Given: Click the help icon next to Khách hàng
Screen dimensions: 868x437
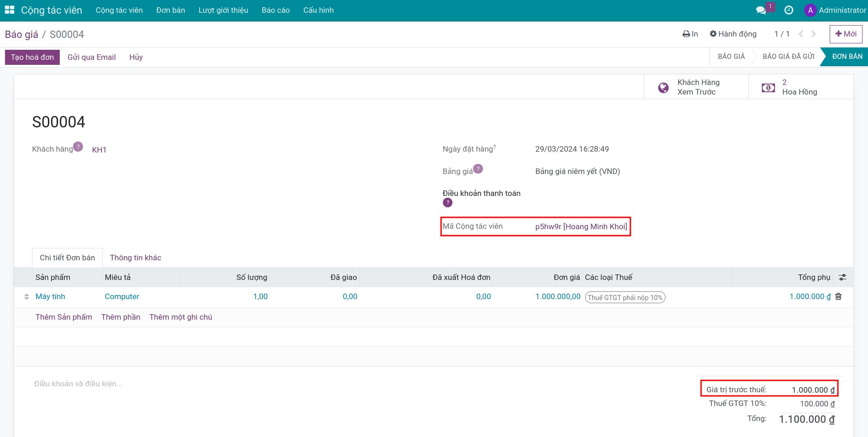Looking at the screenshot, I should click(78, 147).
